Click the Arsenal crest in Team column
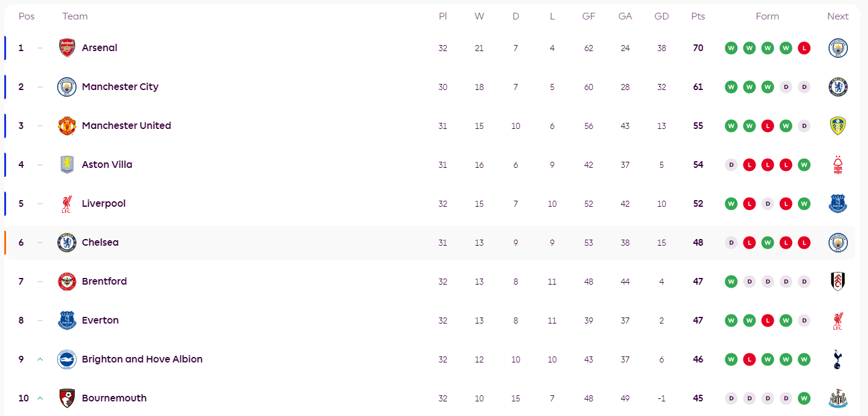868x416 pixels. (x=67, y=48)
